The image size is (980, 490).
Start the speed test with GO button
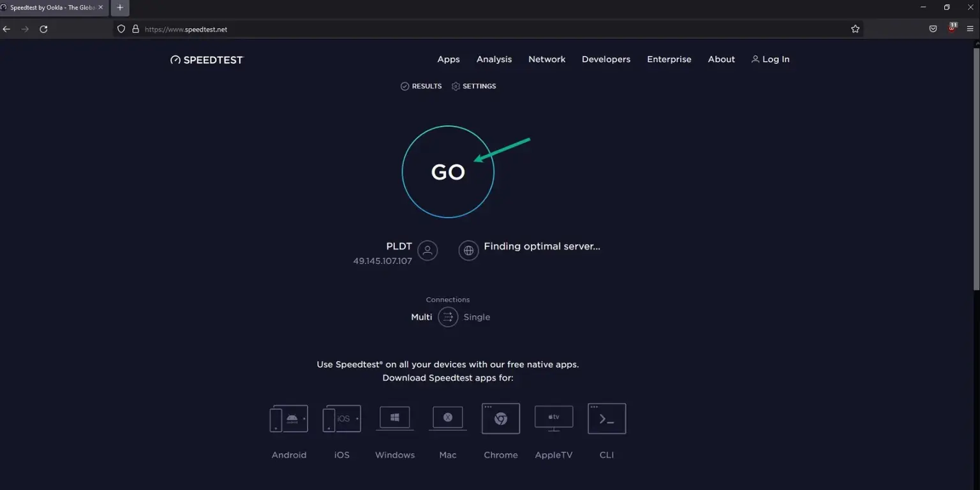pyautogui.click(x=448, y=172)
